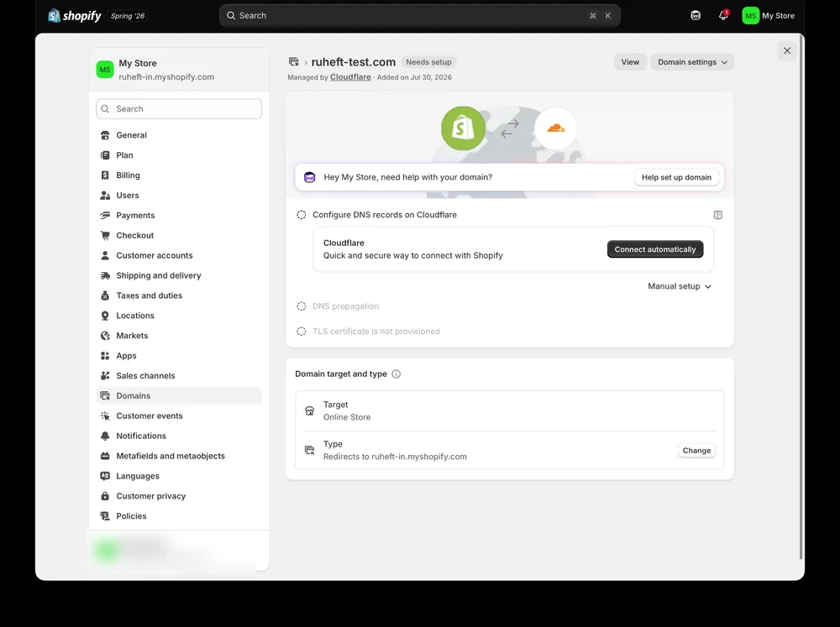Click Configure DNS records on Cloudflare step

point(385,215)
